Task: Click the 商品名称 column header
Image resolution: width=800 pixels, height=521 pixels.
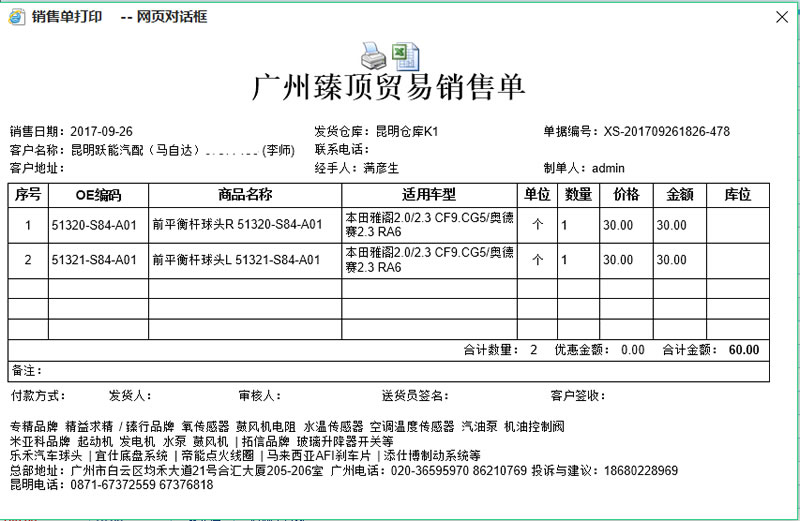Action: [x=245, y=195]
